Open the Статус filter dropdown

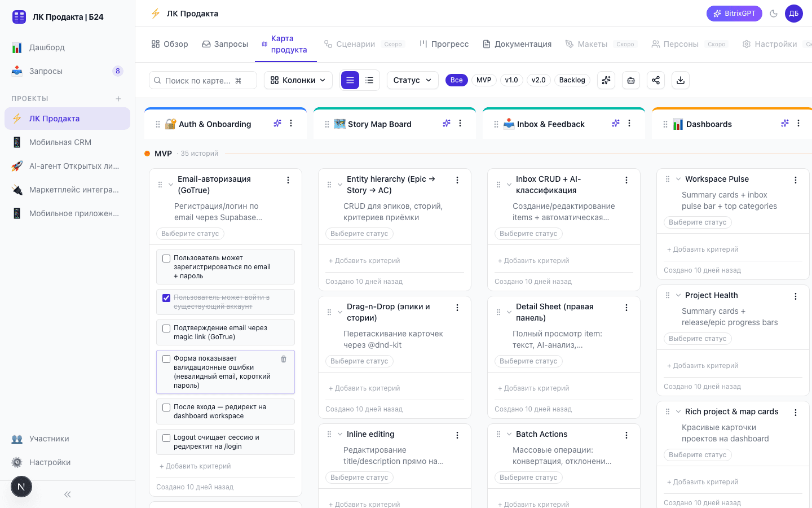click(412, 80)
